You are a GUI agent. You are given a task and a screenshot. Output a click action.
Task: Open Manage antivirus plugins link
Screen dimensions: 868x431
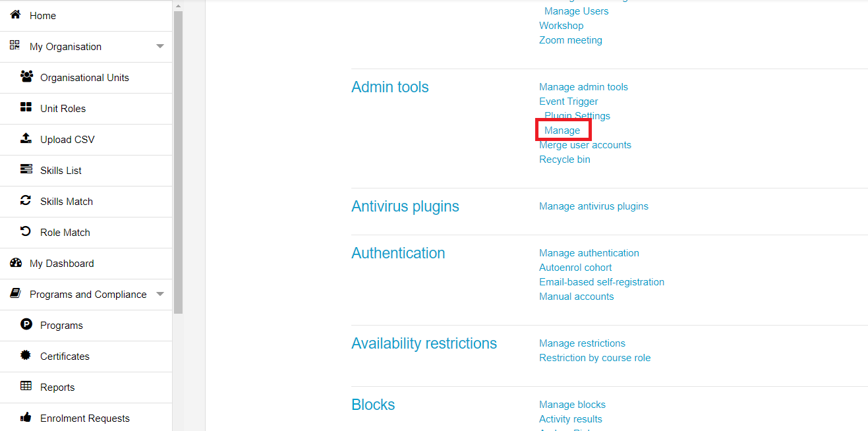[x=594, y=206]
